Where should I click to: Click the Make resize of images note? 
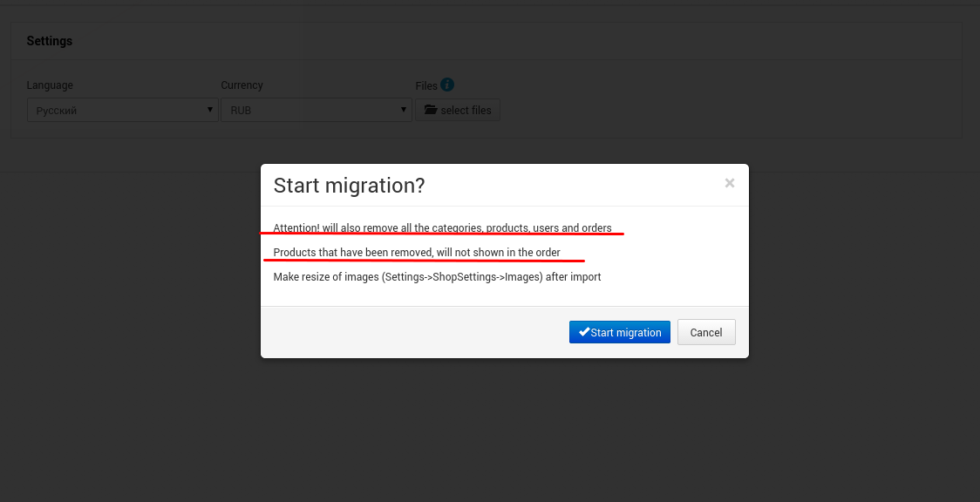click(x=437, y=276)
